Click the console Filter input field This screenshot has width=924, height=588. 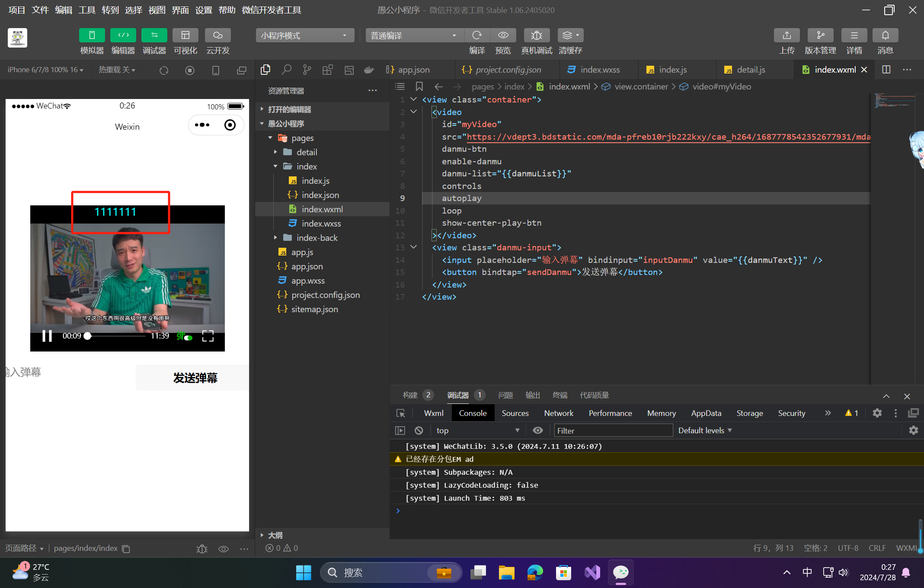pyautogui.click(x=613, y=431)
